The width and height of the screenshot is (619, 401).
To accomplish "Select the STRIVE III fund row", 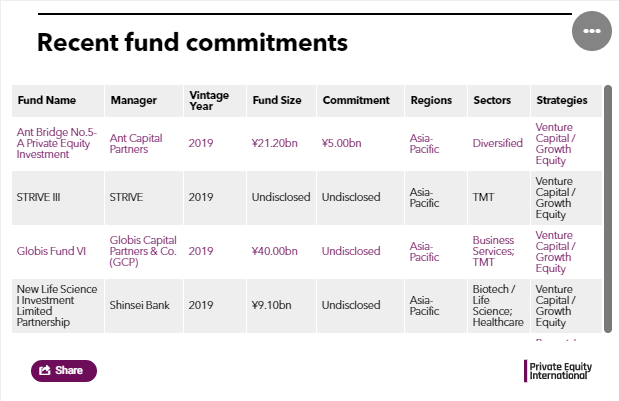I will (307, 198).
